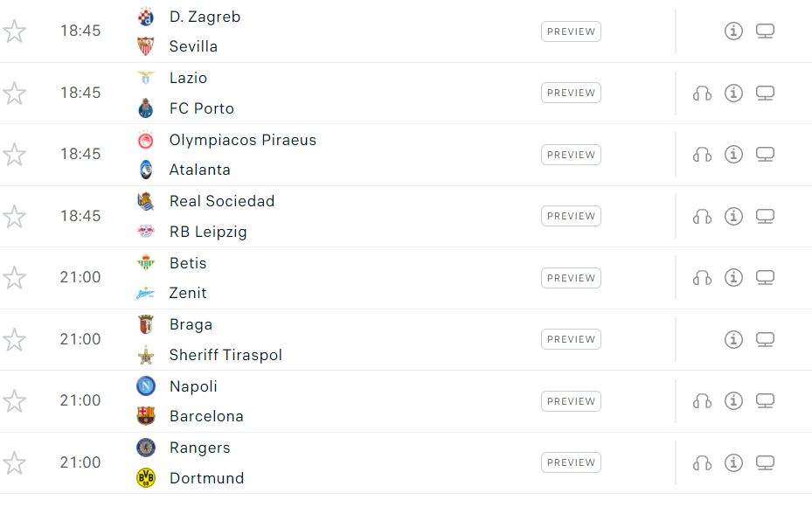View info icon for Braga vs Sheriff Tiraspol
This screenshot has height=507, width=812.
click(733, 339)
